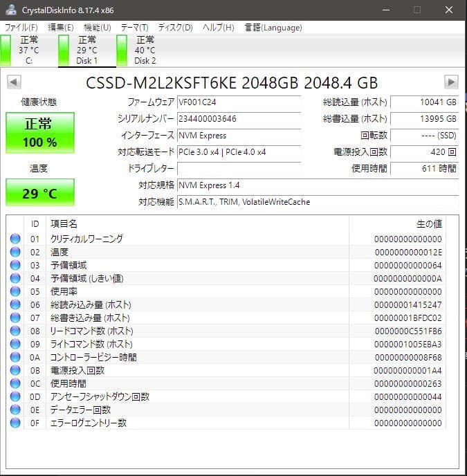Click status orb for 使用率 row
Viewport: 467px width, 476px height.
point(15,291)
